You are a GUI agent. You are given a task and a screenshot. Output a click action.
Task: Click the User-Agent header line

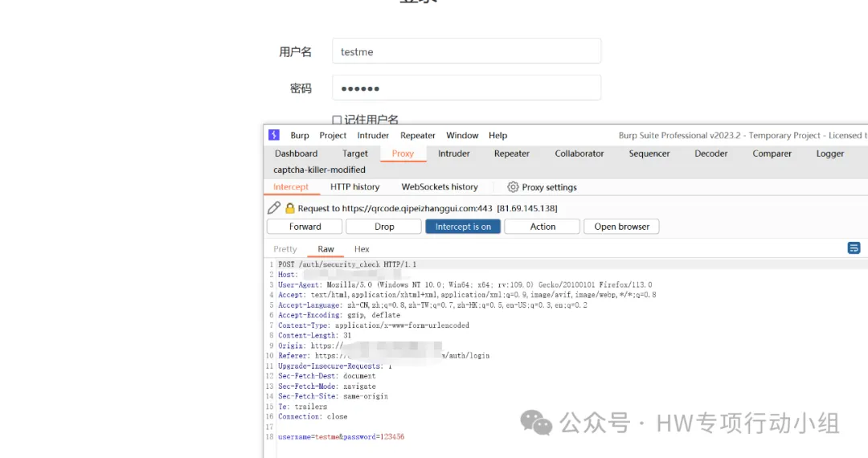point(465,285)
